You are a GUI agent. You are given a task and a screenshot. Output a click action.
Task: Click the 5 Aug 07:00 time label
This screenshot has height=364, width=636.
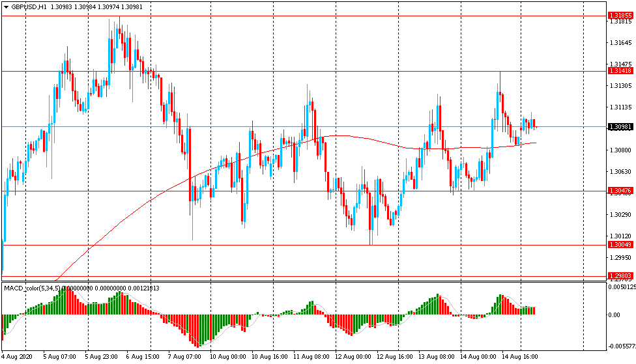click(x=60, y=357)
